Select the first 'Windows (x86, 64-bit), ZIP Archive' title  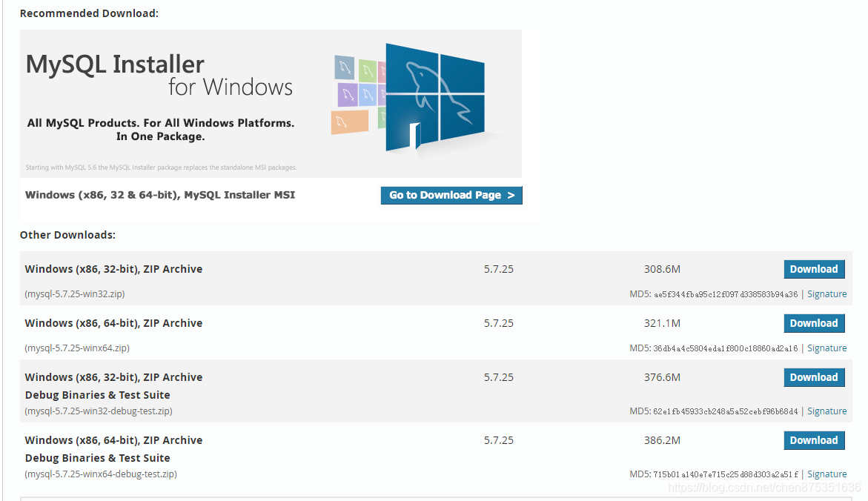pos(113,323)
